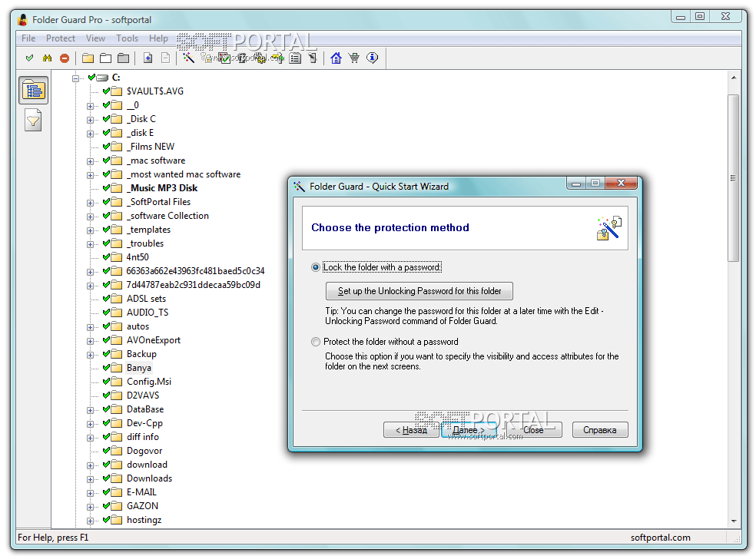Viewport: 756px width, 556px height.
Task: Open the Tools menu
Action: pyautogui.click(x=128, y=38)
